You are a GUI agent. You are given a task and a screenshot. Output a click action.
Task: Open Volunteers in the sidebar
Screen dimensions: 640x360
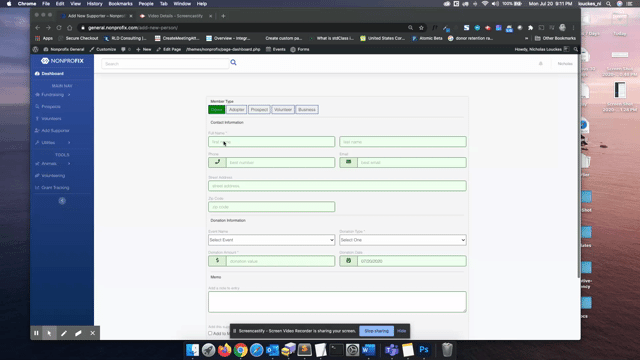coord(48,119)
